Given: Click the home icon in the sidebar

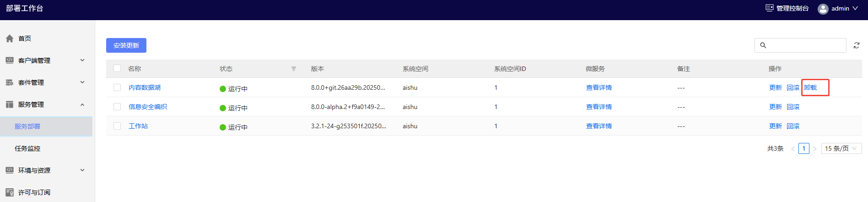Looking at the screenshot, I should point(9,38).
